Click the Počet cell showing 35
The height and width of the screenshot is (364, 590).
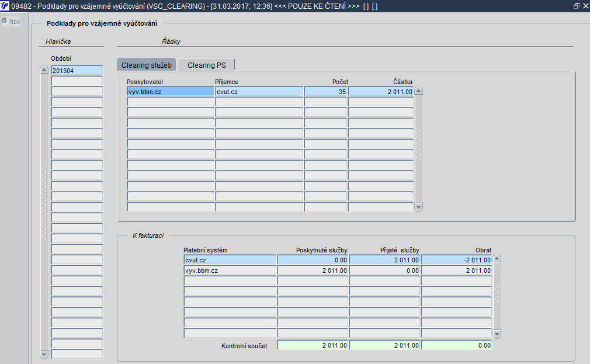(x=325, y=92)
